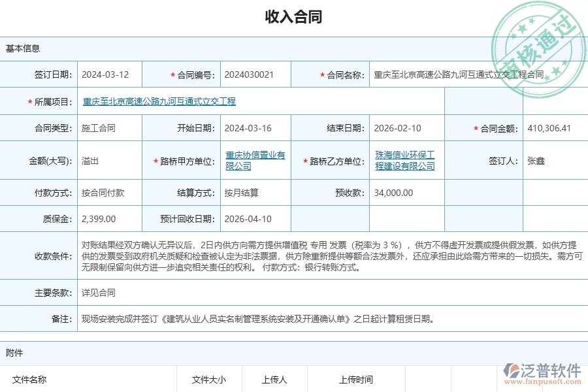The image size is (588, 392).
Task: Select the 附件 section header
Action: (14, 353)
